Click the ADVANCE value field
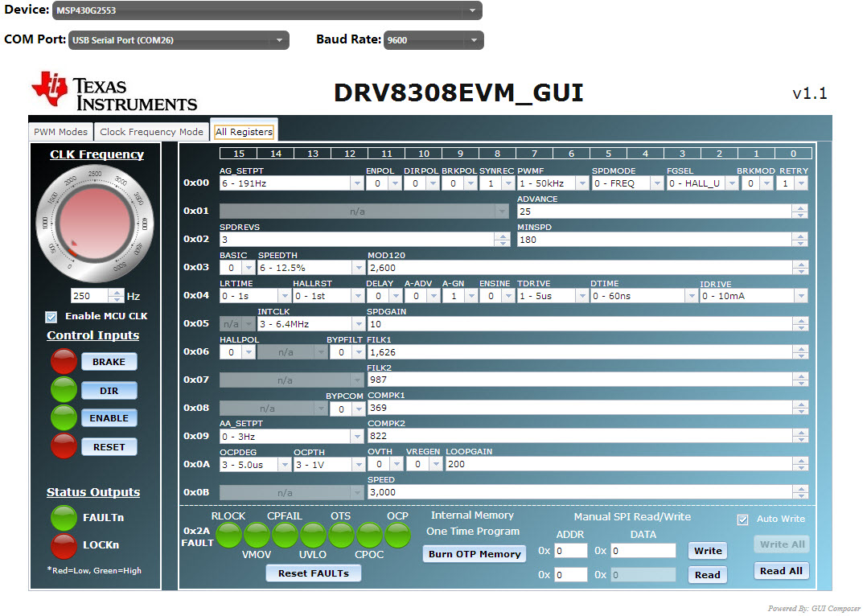This screenshot has width=867, height=616. (655, 211)
